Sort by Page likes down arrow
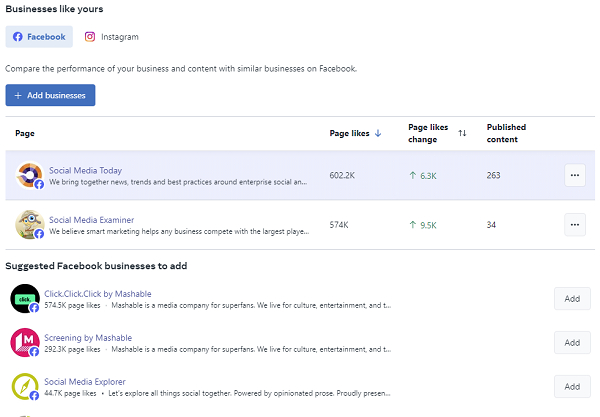Screen dimensions: 600x417 [x=378, y=133]
